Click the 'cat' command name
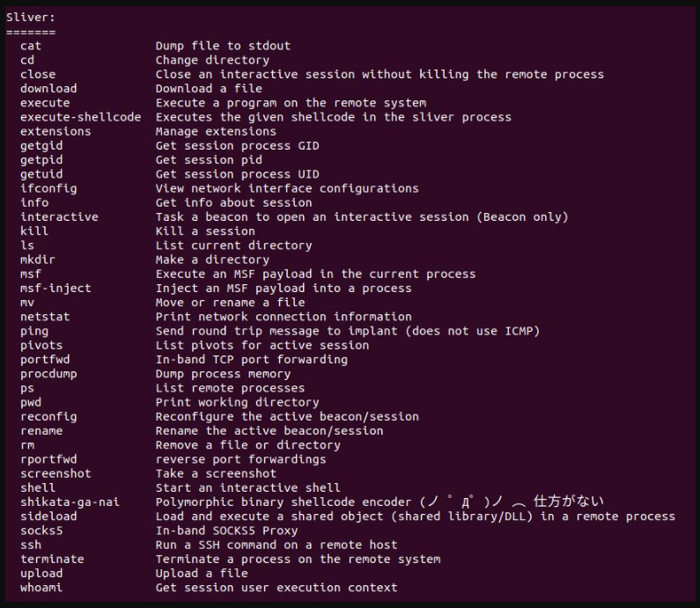Viewport: 700px width, 608px height. coord(31,46)
